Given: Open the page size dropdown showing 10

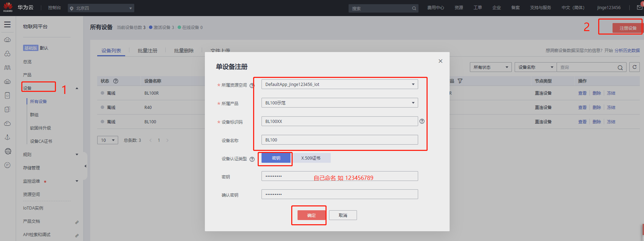Looking at the screenshot, I should [108, 140].
